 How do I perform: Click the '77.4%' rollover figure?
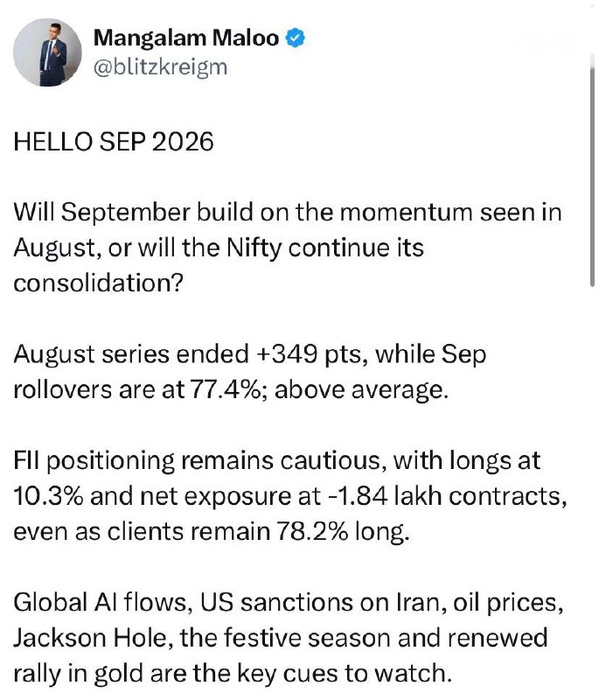226,389
